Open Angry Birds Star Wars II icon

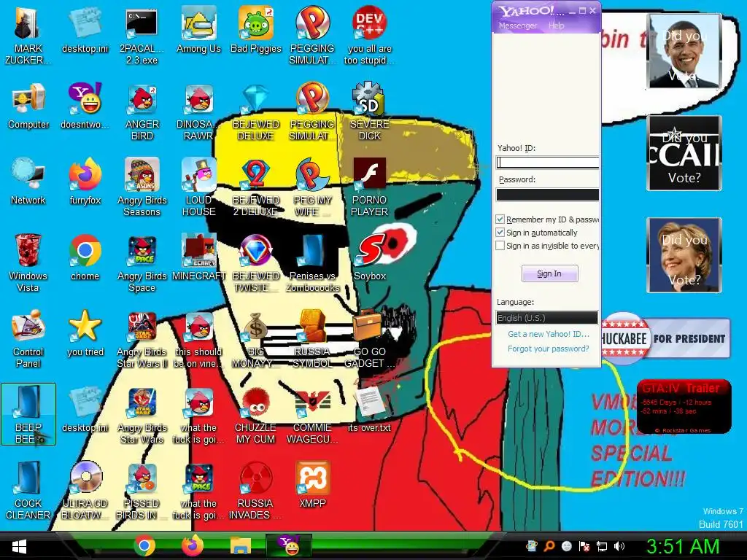142,338
